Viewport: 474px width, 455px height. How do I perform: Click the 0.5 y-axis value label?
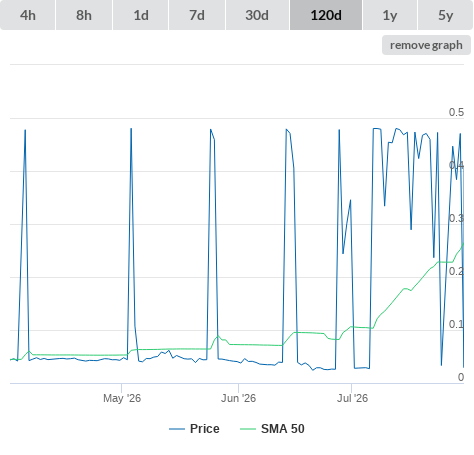pyautogui.click(x=456, y=112)
